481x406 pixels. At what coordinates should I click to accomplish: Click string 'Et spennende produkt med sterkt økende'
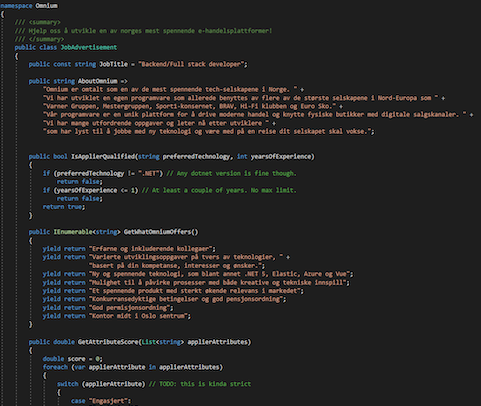195,291
